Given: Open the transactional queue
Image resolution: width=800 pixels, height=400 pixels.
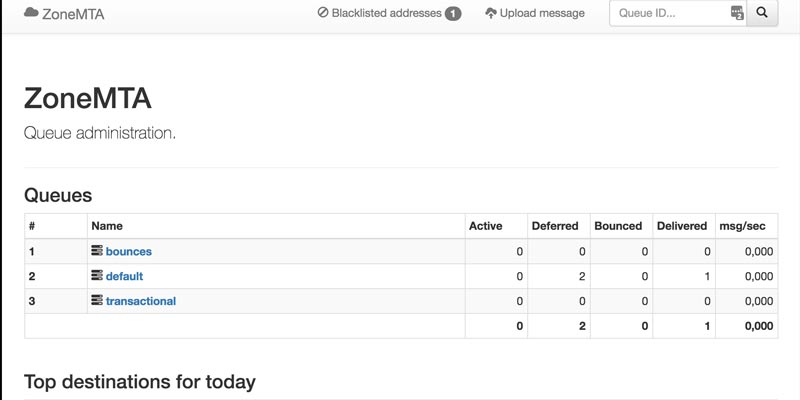Looking at the screenshot, I should pos(141,301).
